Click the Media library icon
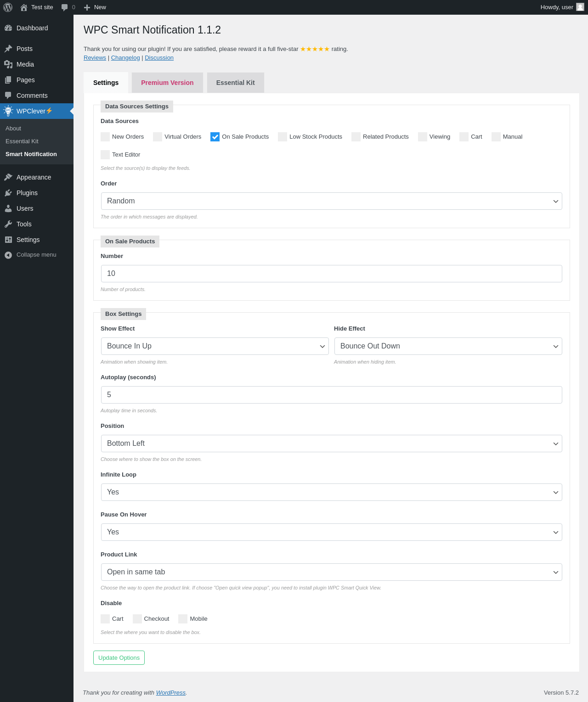 pyautogui.click(x=8, y=64)
